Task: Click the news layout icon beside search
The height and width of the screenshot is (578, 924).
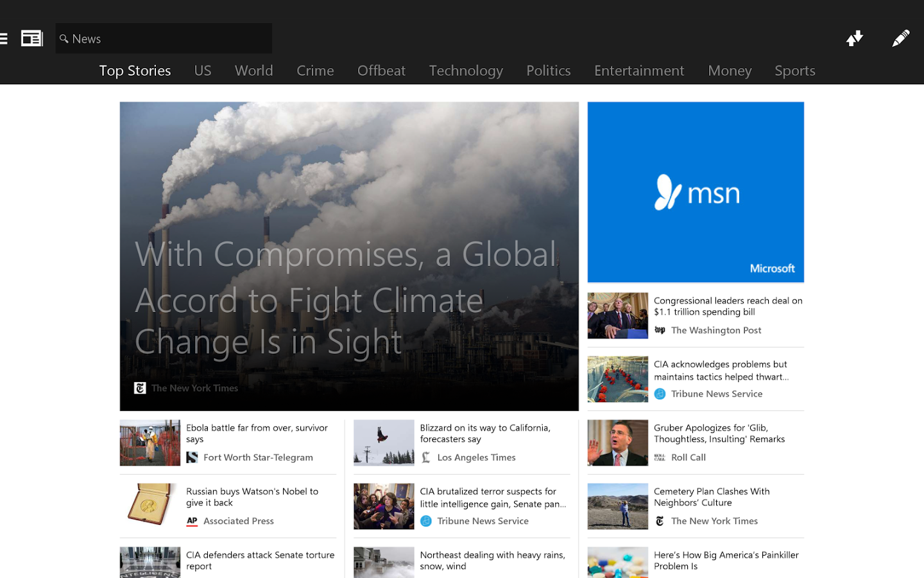Action: click(31, 39)
